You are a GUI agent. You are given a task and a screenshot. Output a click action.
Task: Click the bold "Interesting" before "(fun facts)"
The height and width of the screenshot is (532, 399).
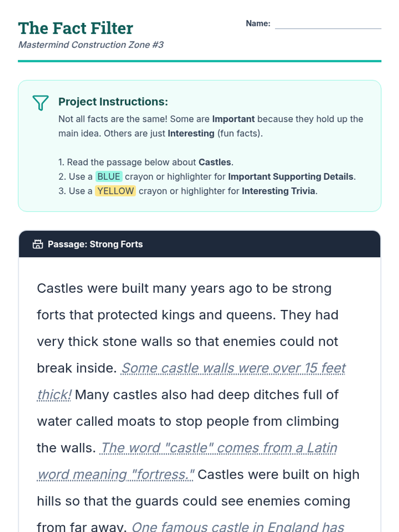[x=191, y=134]
